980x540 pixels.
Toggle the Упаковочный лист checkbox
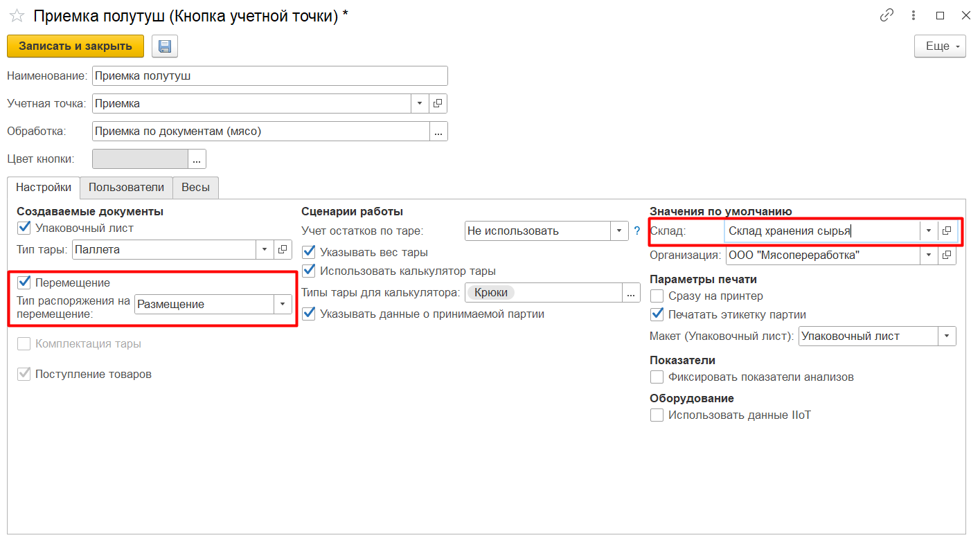(25, 228)
